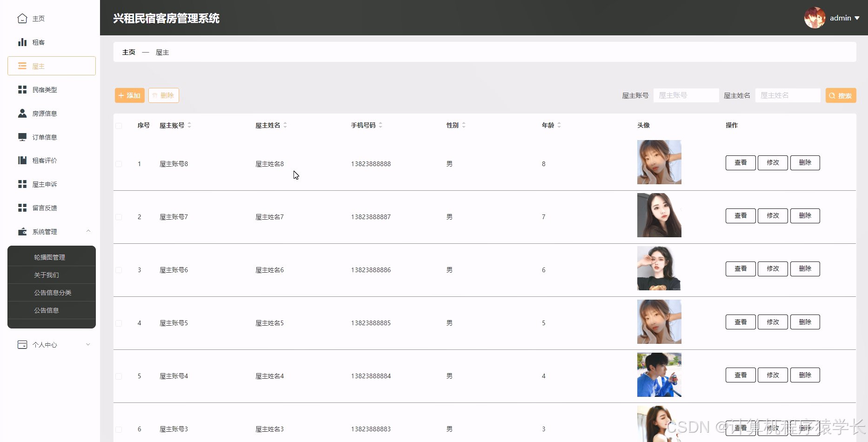Screen dimensions: 868x442
Task: Click the grid icon beside 民宿类型
Action: [22, 90]
